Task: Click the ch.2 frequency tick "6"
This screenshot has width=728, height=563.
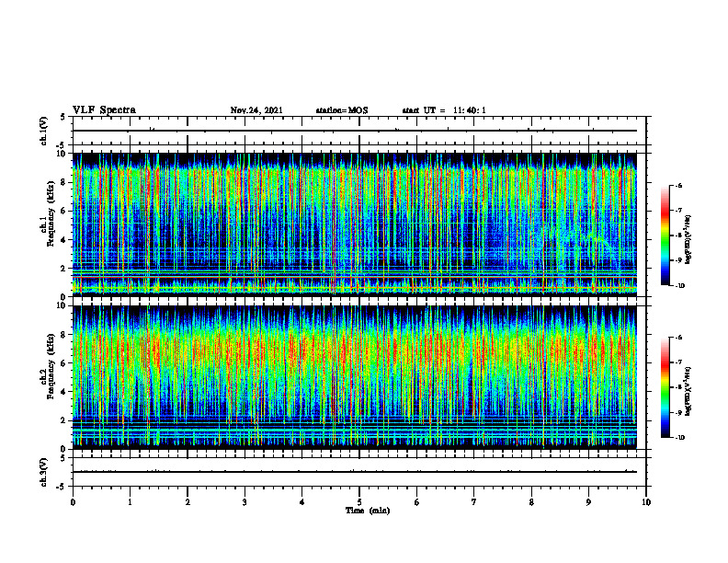Action: 64,363
